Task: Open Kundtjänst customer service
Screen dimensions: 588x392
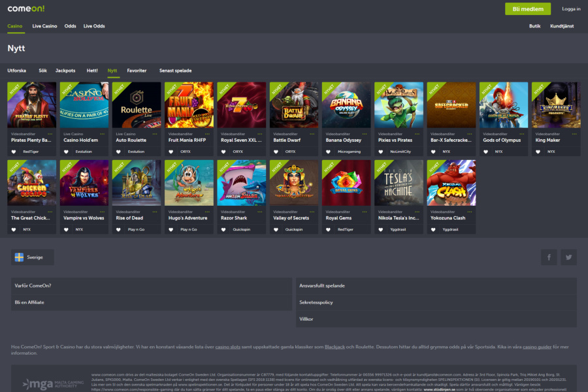Action: tap(562, 26)
